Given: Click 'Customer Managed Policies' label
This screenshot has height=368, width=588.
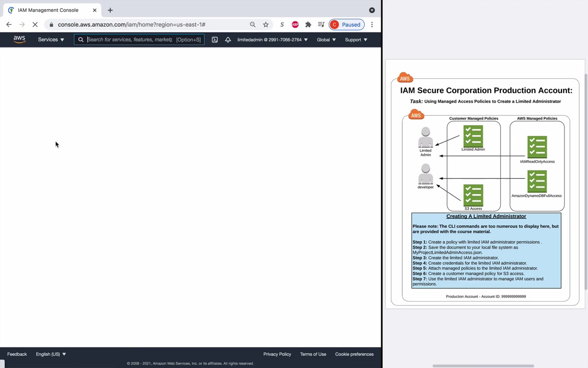Looking at the screenshot, I should (474, 118).
